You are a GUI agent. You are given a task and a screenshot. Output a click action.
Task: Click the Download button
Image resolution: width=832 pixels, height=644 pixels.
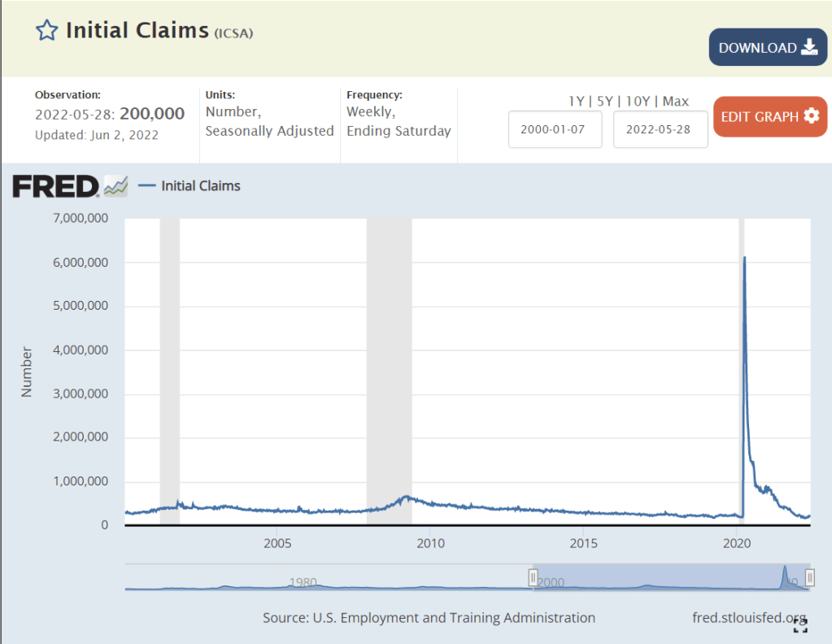coord(768,47)
